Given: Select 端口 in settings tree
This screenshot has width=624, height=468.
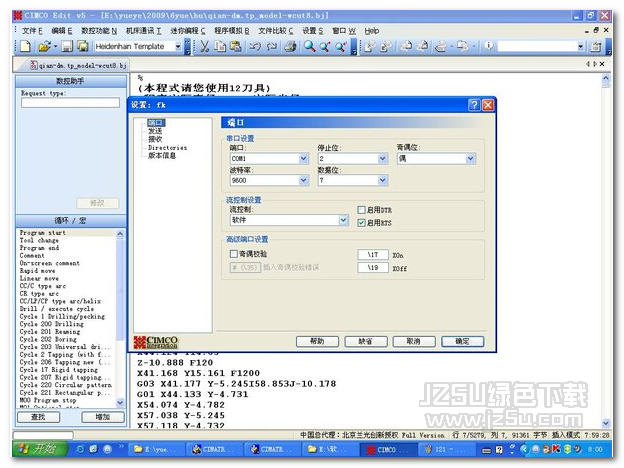Looking at the screenshot, I should coord(156,123).
